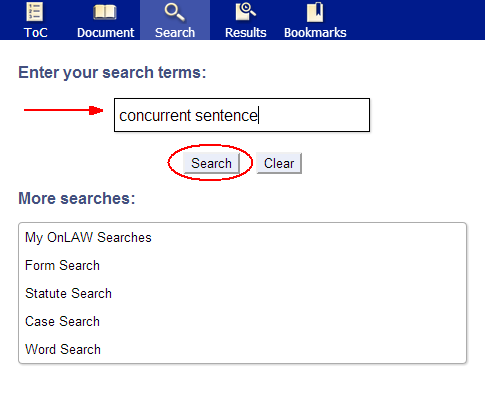Viewport: 485px width, 418px height.
Task: Click the Results page-with-magnifier icon
Action: (246, 12)
